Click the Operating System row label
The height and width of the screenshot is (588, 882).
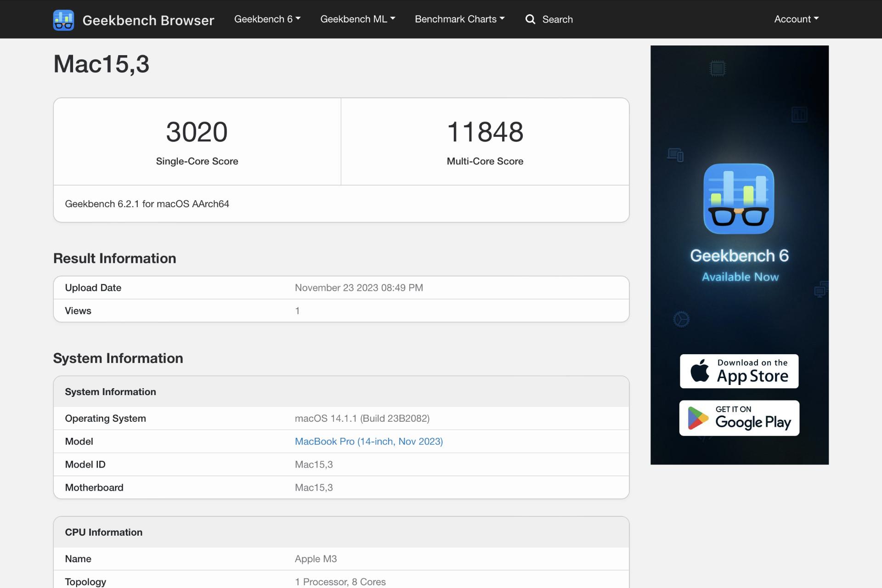[x=105, y=418]
